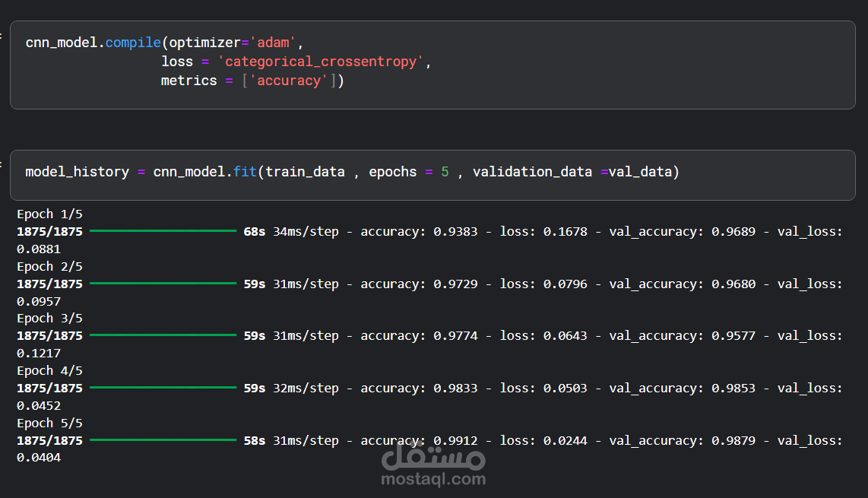
Task: Click the epochs value 5
Action: (445, 172)
